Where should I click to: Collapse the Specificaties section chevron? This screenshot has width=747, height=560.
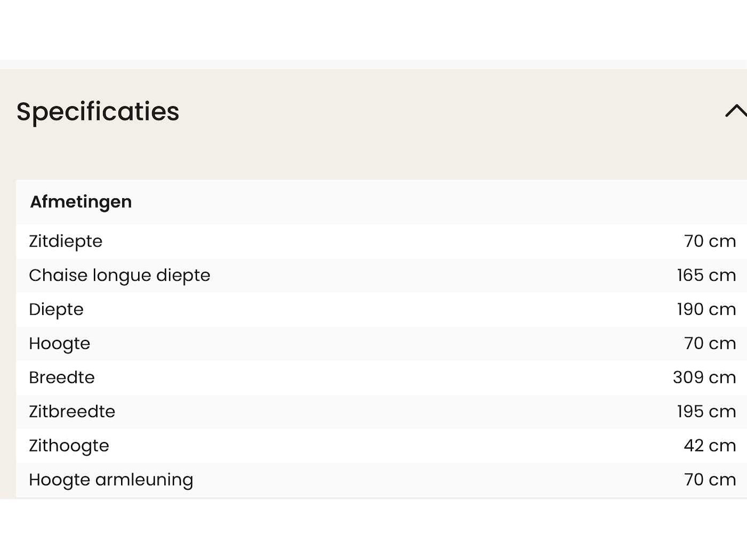736,111
